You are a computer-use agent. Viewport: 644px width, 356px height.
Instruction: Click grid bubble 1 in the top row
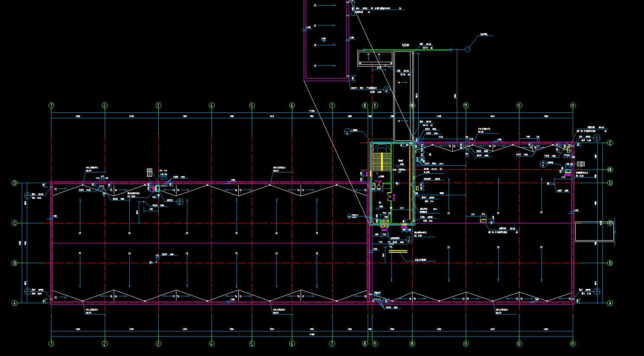pos(51,105)
